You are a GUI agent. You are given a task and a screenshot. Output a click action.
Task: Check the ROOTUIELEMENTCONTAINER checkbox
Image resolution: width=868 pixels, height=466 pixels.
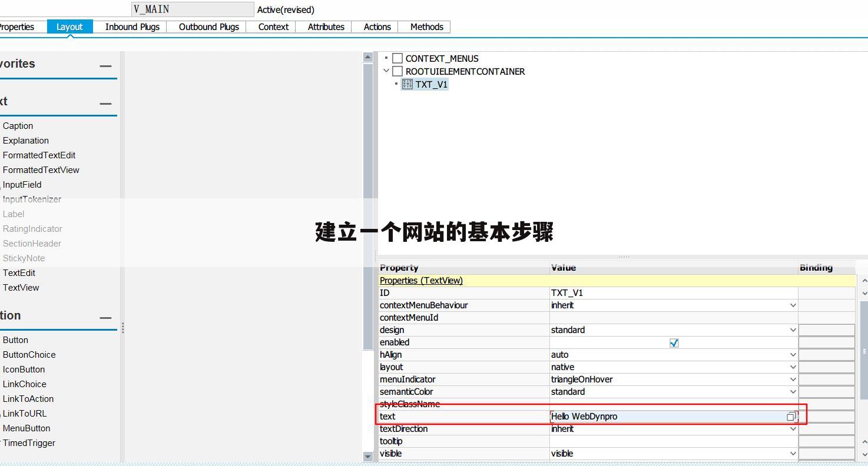pos(397,71)
